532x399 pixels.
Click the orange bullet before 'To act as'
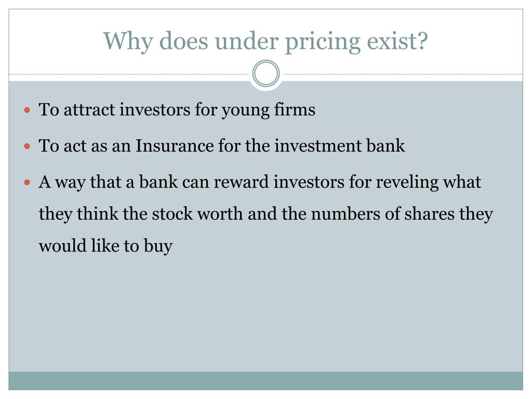(28, 146)
